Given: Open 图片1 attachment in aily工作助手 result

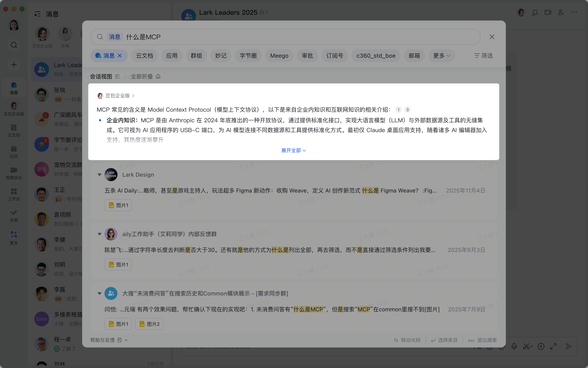Looking at the screenshot, I should tap(118, 265).
